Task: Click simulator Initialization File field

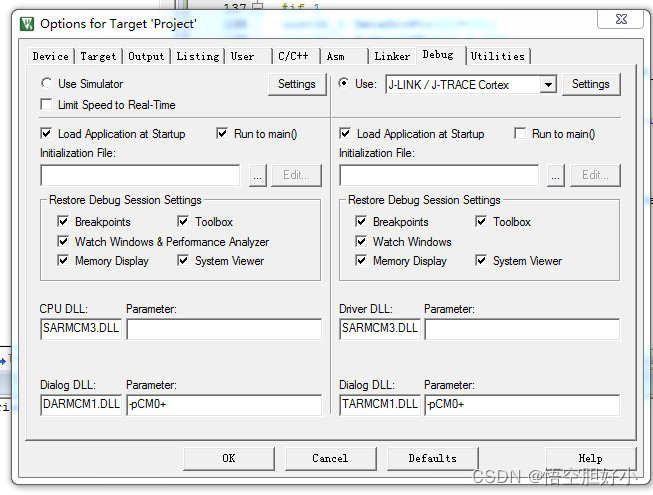Action: click(140, 175)
